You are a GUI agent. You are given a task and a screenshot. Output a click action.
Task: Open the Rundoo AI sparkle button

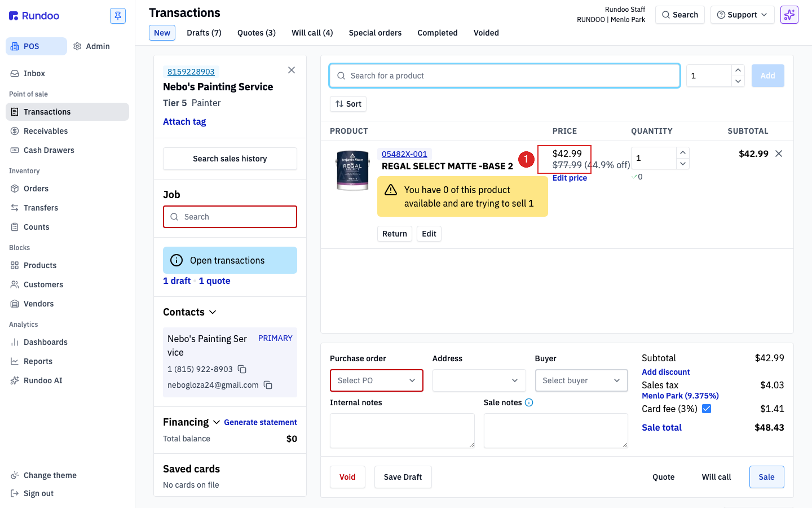[789, 15]
